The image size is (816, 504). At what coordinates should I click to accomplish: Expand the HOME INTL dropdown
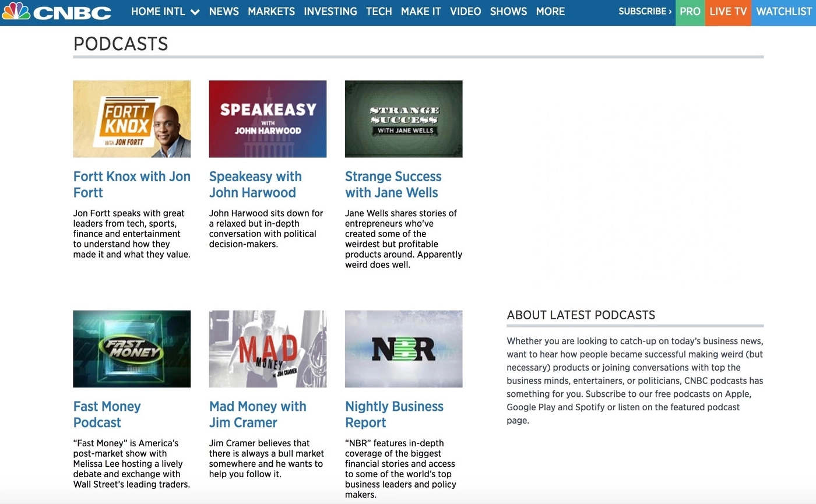tap(165, 12)
